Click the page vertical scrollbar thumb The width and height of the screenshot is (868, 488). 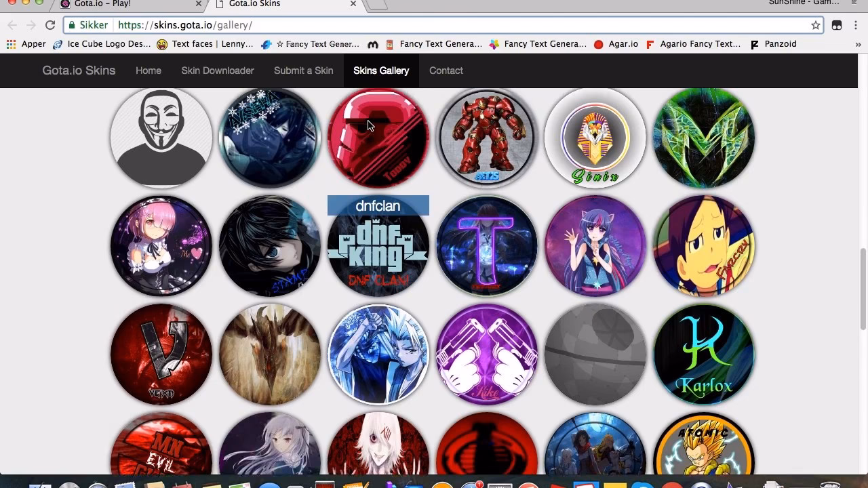(x=863, y=290)
